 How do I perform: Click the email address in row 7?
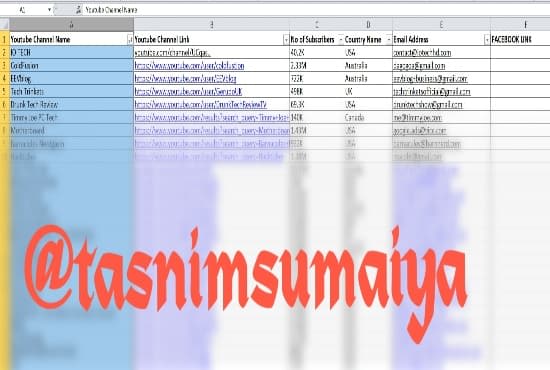pos(417,117)
